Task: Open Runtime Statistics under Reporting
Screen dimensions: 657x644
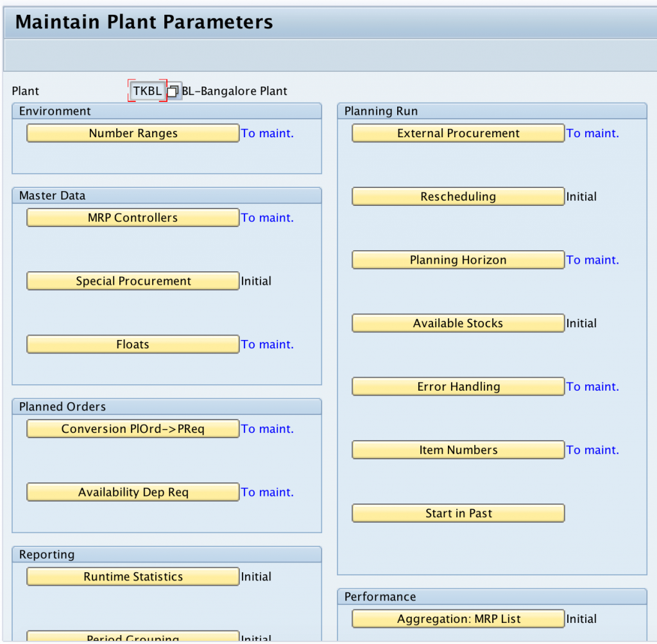Action: [132, 576]
